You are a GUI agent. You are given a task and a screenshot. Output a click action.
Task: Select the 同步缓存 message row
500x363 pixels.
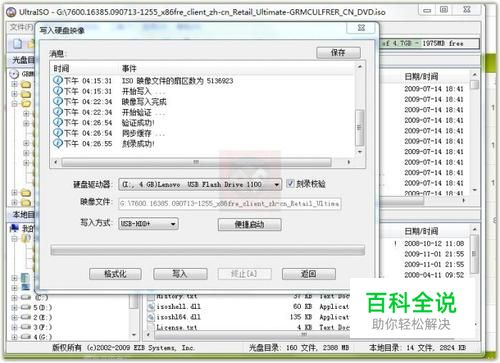click(143, 133)
